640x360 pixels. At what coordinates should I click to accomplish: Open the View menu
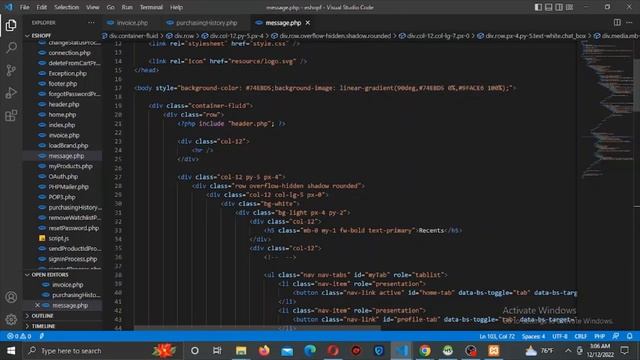pyautogui.click(x=93, y=7)
